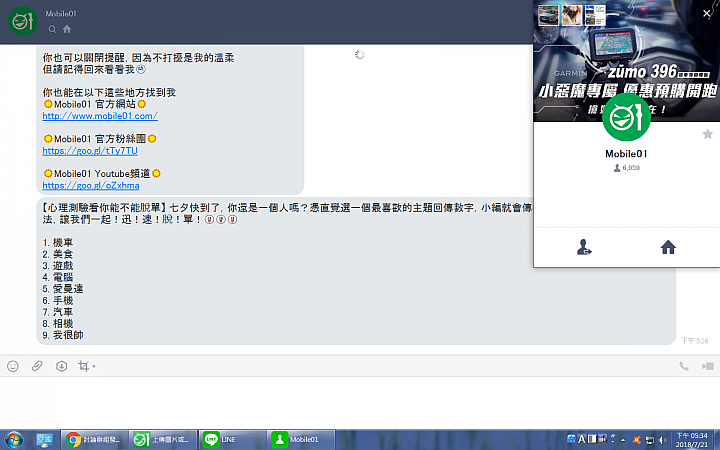Show hidden tray icons arrow
The height and width of the screenshot is (450, 720).
[624, 440]
